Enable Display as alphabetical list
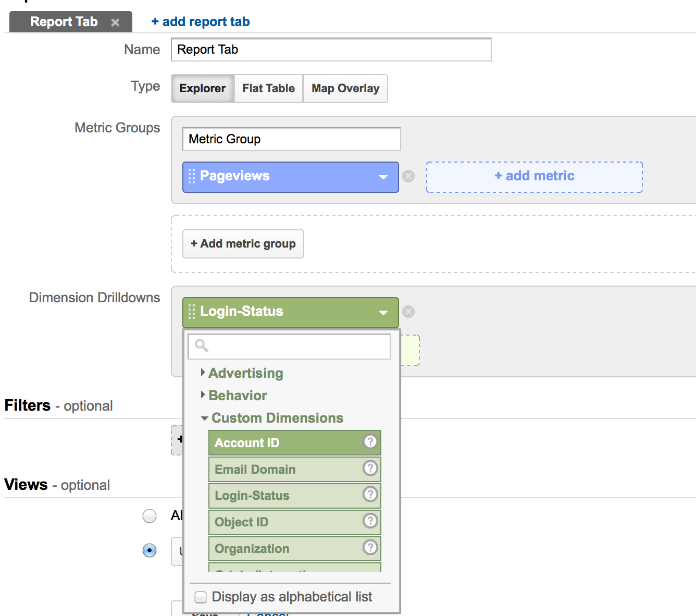 (201, 597)
